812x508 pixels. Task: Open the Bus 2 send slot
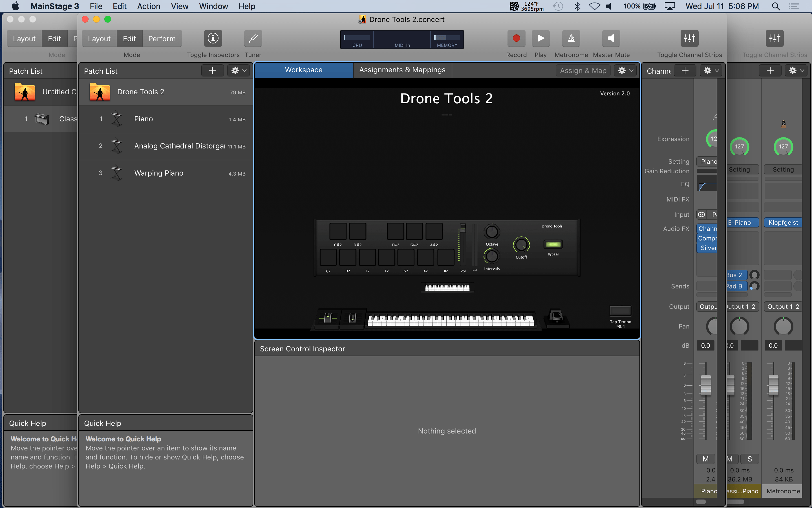(x=736, y=275)
